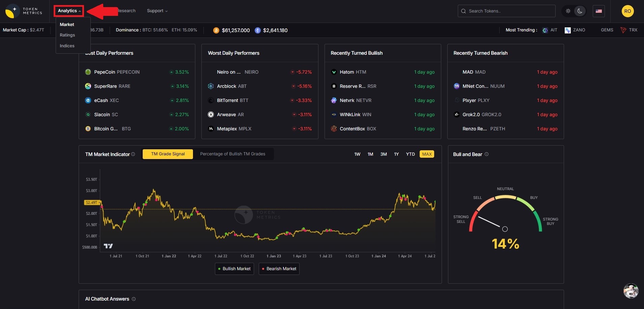Select Percentage of Bullish TM Grades tab
644x309 pixels.
pyautogui.click(x=233, y=154)
